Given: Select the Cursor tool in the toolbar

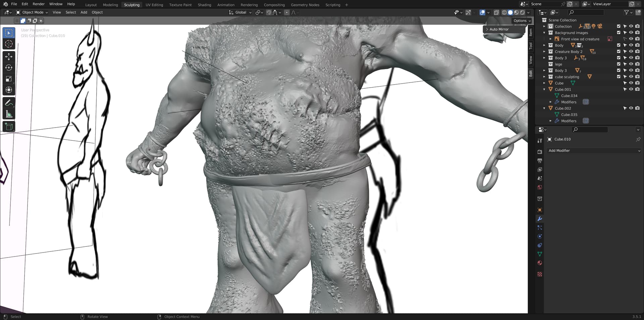Looking at the screenshot, I should pyautogui.click(x=9, y=44).
